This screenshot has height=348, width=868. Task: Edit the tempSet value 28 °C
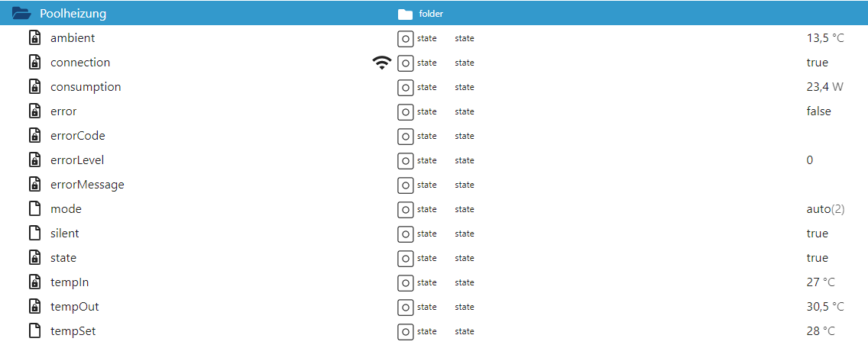click(821, 331)
